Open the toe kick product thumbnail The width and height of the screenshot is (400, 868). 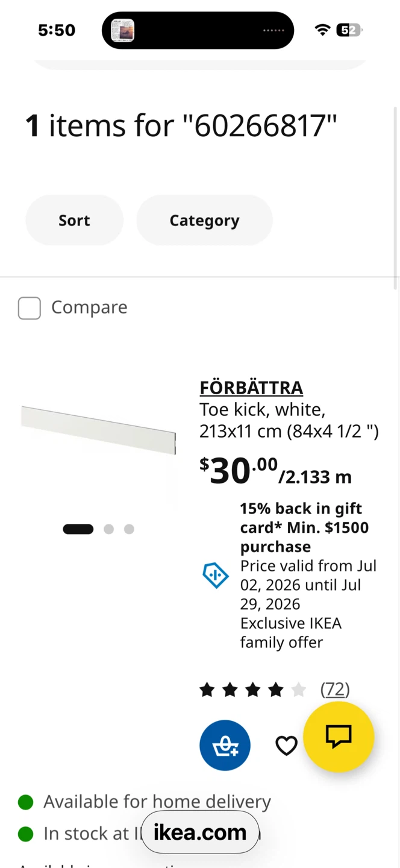[x=98, y=430]
